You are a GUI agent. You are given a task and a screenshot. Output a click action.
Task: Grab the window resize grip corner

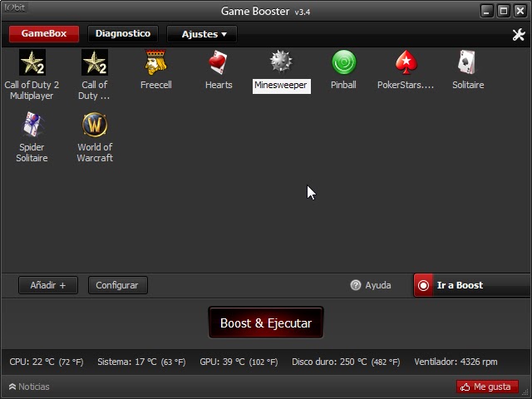[x=526, y=393]
